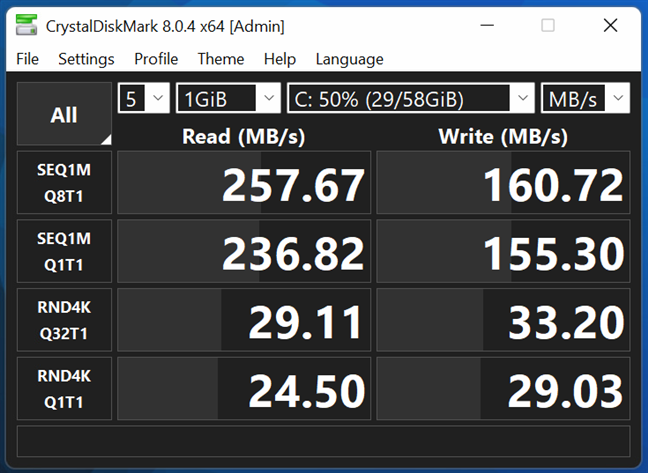The width and height of the screenshot is (648, 473).
Task: Open the drive dropdown showing C: 50%
Action: [410, 98]
